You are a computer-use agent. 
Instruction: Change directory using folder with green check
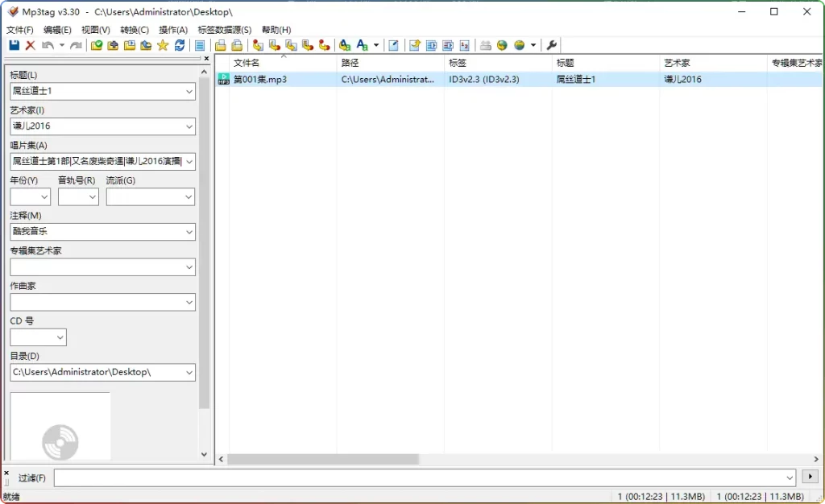[97, 45]
